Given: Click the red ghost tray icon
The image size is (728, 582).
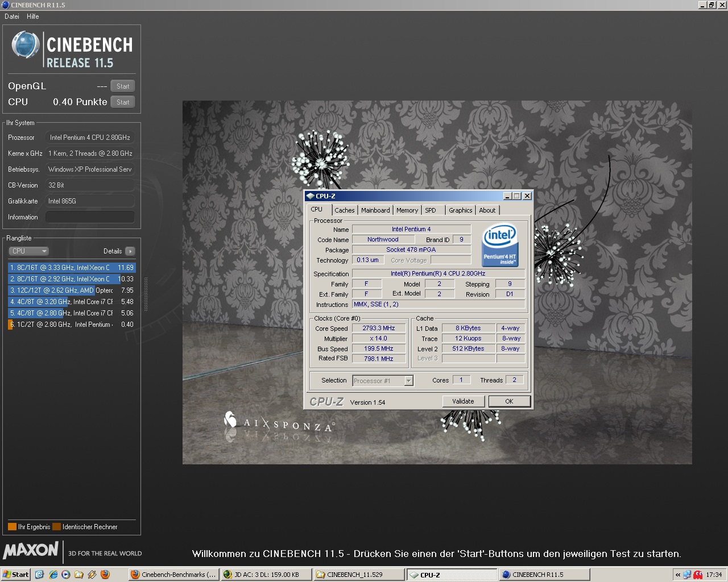Looking at the screenshot, I should coord(698,575).
